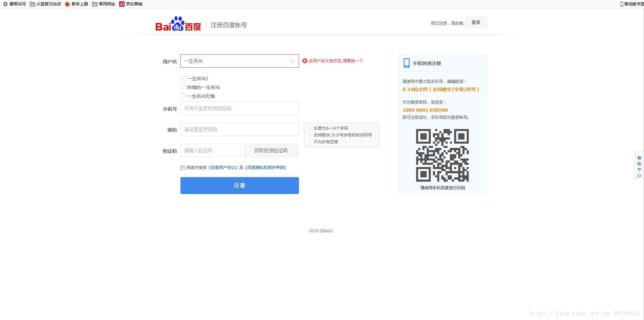Open 火狐官方站点 bookmark folder
Screen dimensions: 644x320
click(45, 4)
